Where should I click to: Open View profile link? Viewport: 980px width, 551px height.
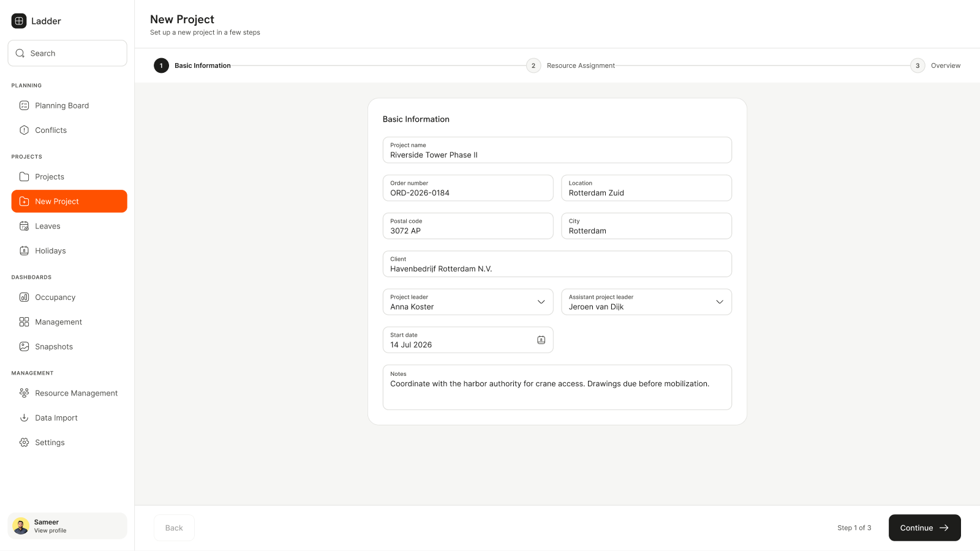pyautogui.click(x=50, y=531)
